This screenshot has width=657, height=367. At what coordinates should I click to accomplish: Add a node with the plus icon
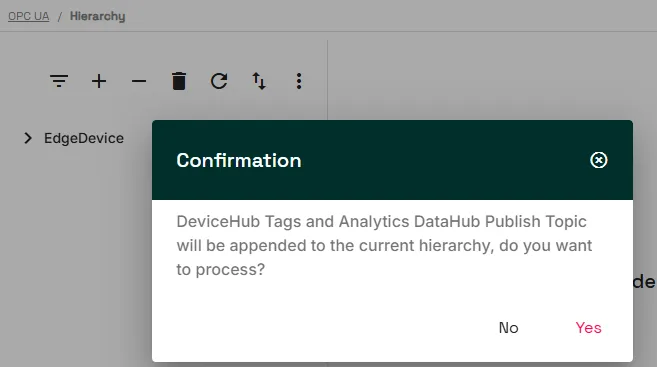click(x=99, y=81)
